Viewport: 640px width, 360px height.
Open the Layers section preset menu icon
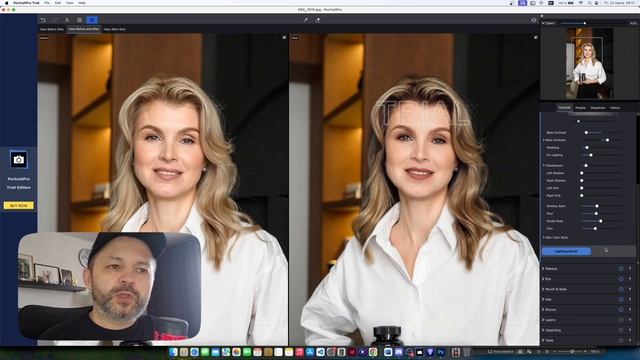click(630, 320)
